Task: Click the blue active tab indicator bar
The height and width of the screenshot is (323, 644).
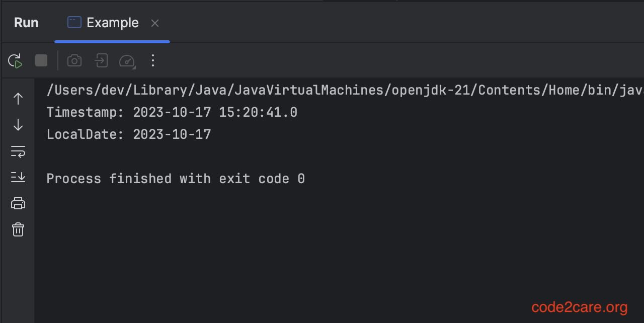Action: point(112,42)
